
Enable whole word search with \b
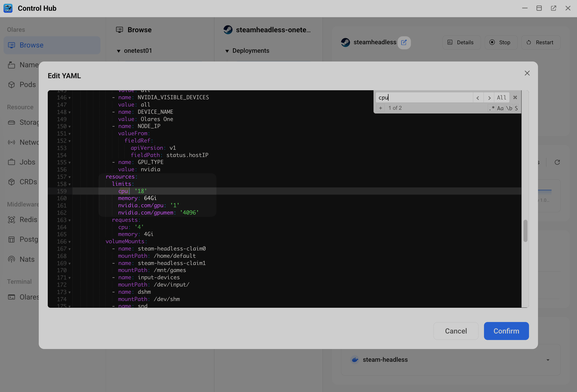coord(509,108)
